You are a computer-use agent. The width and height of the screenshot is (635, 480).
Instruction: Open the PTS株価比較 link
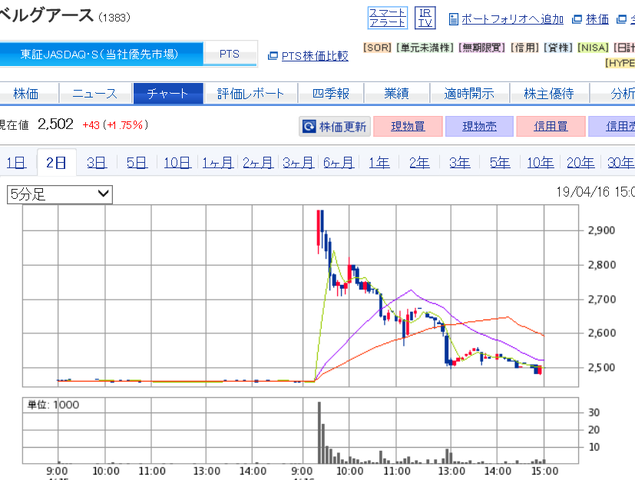point(315,56)
